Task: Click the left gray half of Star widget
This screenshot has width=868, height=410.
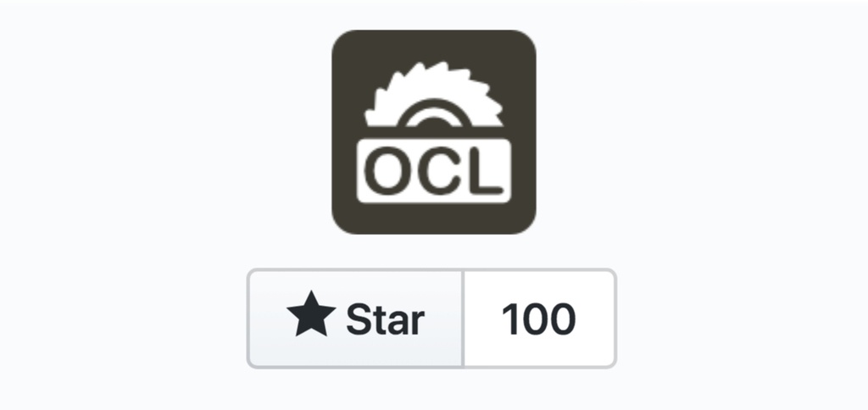Action: click(x=355, y=319)
